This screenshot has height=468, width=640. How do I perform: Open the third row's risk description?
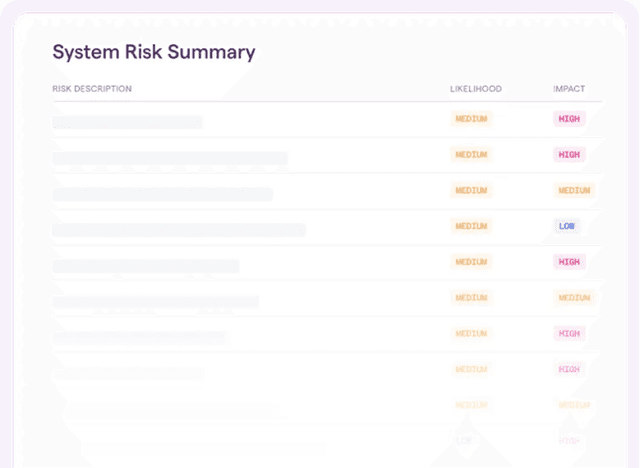pyautogui.click(x=163, y=194)
